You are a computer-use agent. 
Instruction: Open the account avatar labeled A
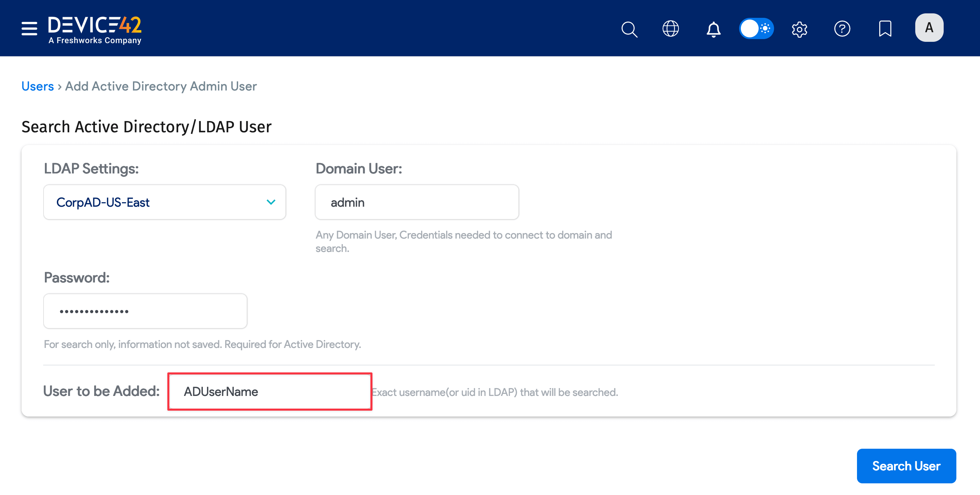[929, 28]
